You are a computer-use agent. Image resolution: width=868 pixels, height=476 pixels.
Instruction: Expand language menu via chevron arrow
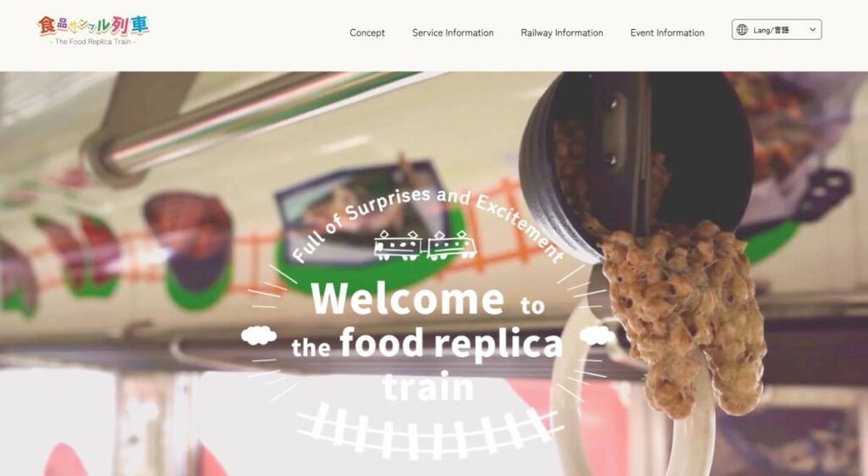tap(812, 30)
